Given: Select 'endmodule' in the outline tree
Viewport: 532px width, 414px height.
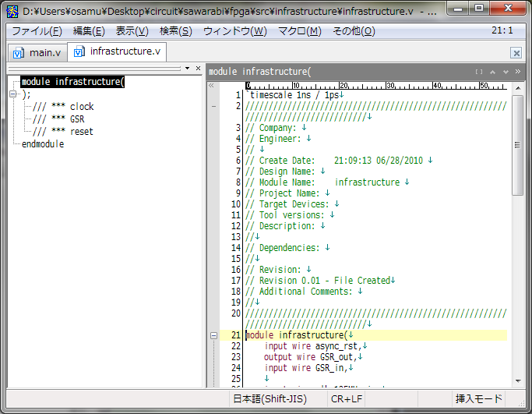Looking at the screenshot, I should (x=42, y=144).
